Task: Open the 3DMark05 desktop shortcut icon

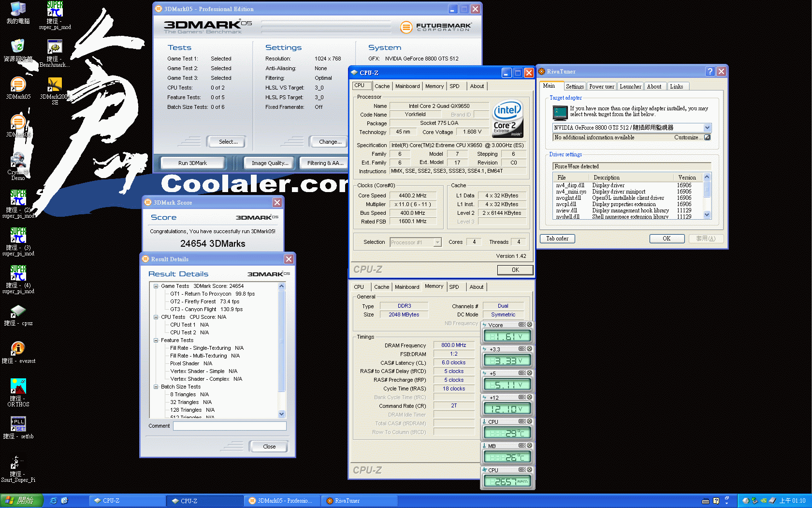Action: [18, 88]
